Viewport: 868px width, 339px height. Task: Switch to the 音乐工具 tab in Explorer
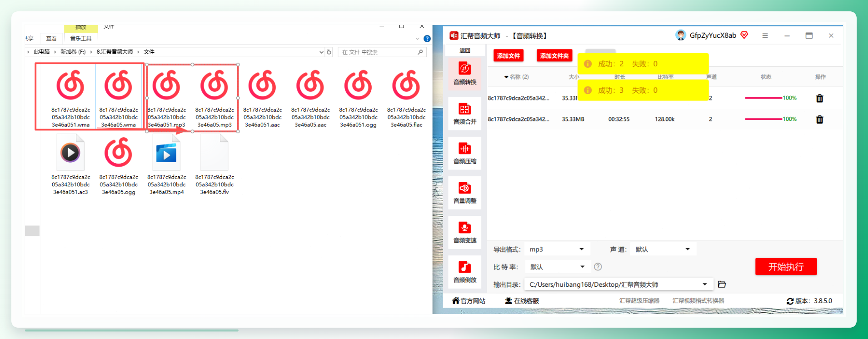[81, 39]
